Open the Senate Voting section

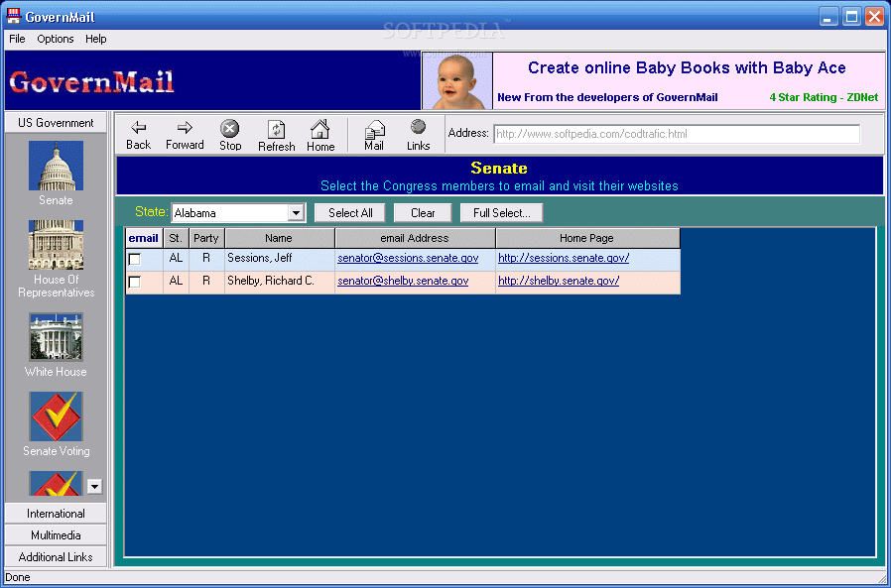tap(56, 416)
